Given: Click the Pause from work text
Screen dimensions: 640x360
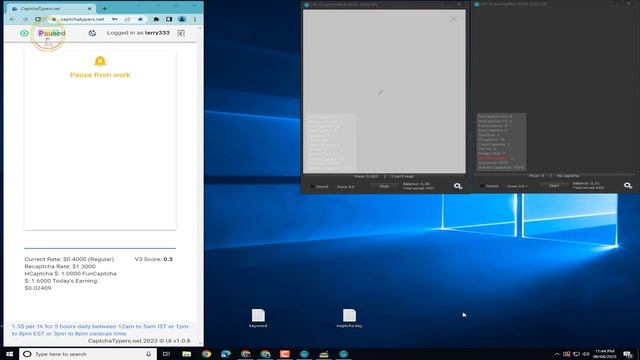Looking at the screenshot, I should pyautogui.click(x=100, y=75).
